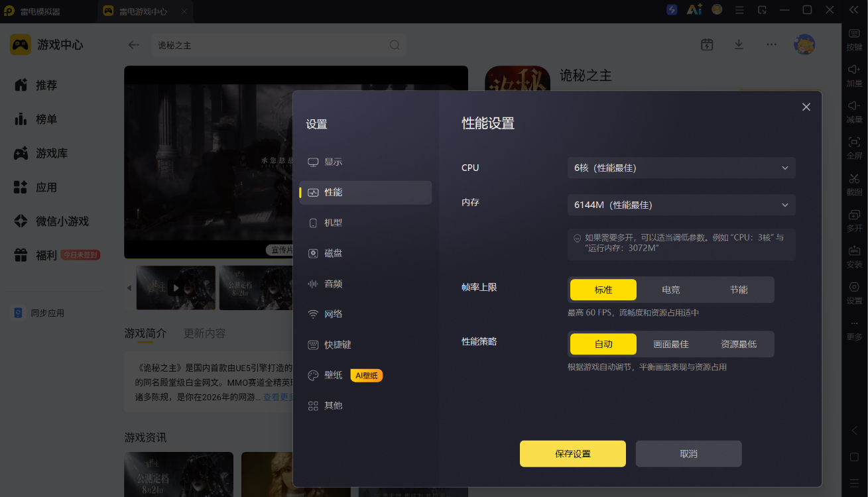Click the 保存设置 button
The height and width of the screenshot is (497, 868).
point(573,454)
